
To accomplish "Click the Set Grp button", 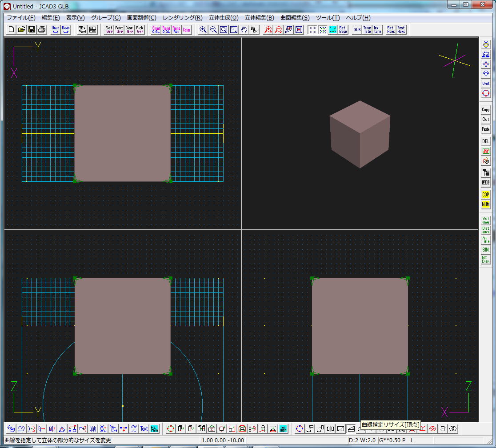I will (109, 29).
